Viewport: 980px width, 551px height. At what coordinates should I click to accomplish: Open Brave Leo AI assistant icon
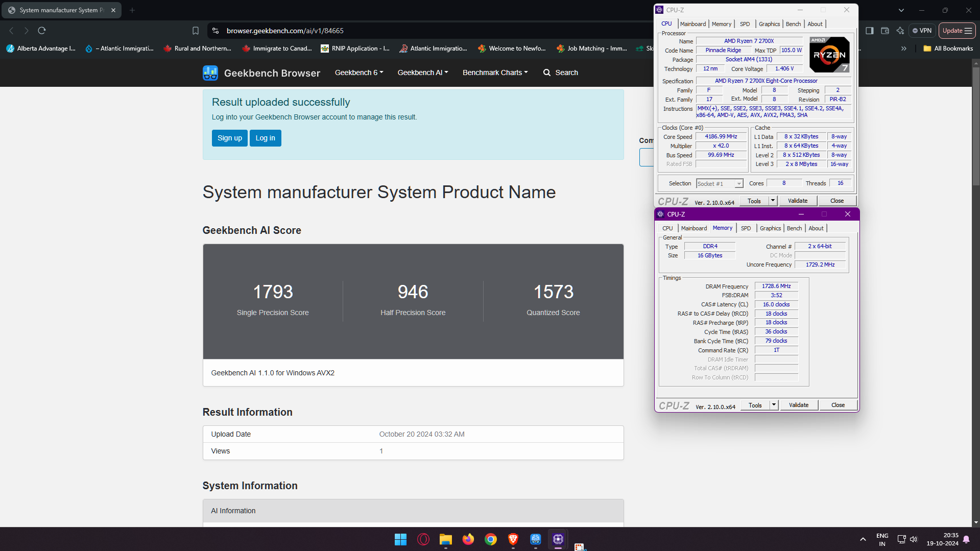(x=900, y=31)
